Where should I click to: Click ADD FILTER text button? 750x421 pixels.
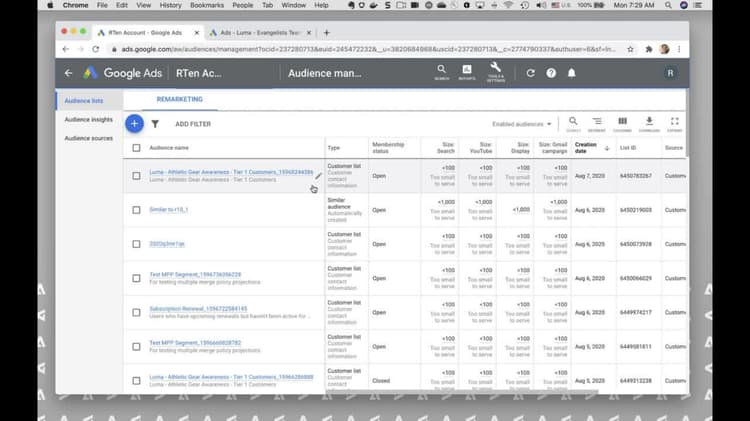pos(193,124)
